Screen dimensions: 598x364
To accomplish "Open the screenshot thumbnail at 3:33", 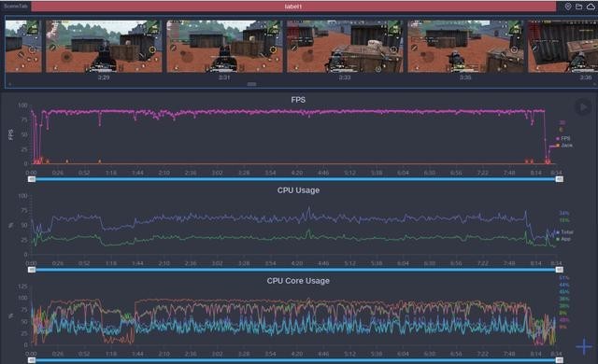I will click(345, 46).
